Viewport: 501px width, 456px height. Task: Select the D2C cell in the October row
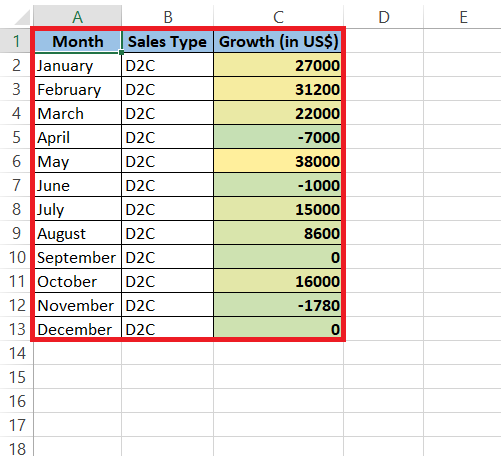(x=167, y=281)
